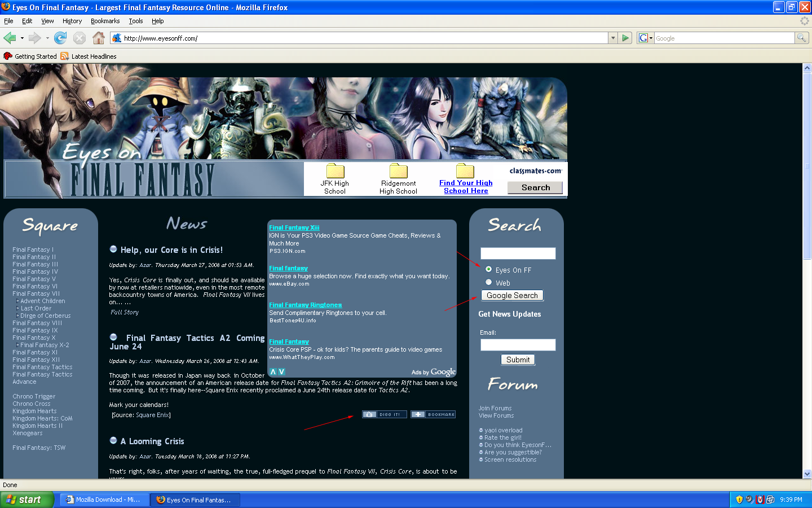Open the Back history dropdown arrow

click(22, 38)
